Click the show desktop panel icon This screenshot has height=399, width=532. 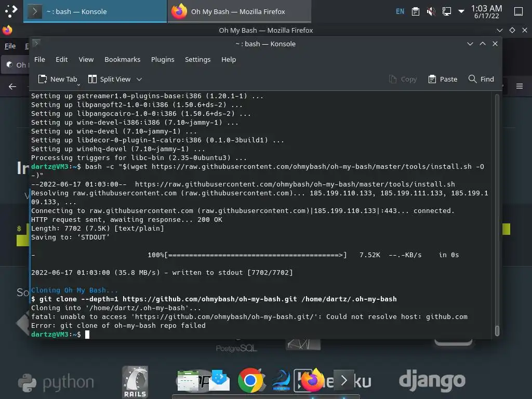(518, 11)
